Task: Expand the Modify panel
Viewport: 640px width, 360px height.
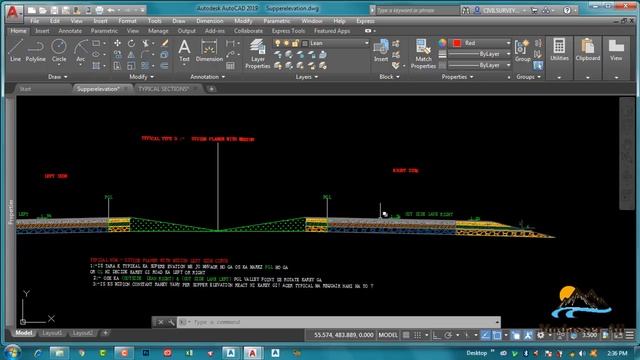Action: coord(142,77)
